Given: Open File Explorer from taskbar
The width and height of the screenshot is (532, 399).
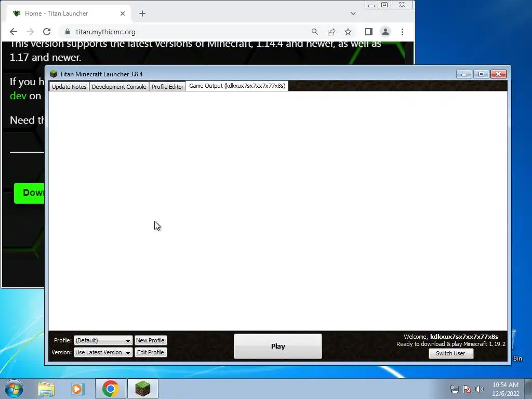Looking at the screenshot, I should point(46,389).
